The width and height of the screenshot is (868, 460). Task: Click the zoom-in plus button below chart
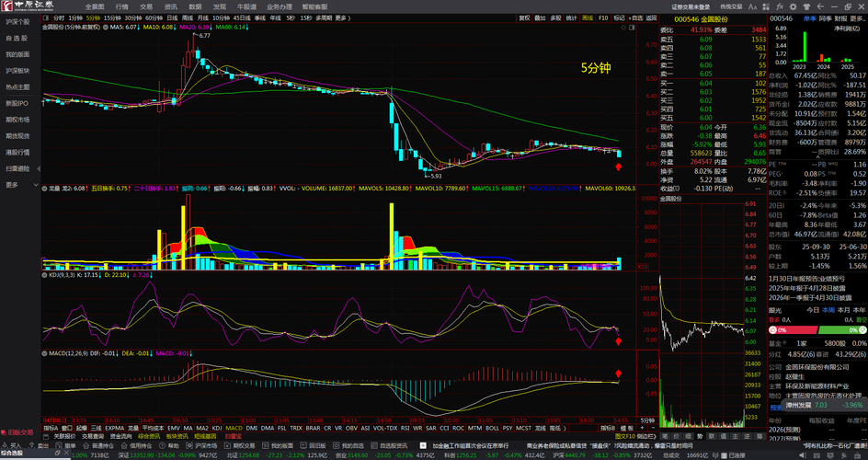(642, 428)
